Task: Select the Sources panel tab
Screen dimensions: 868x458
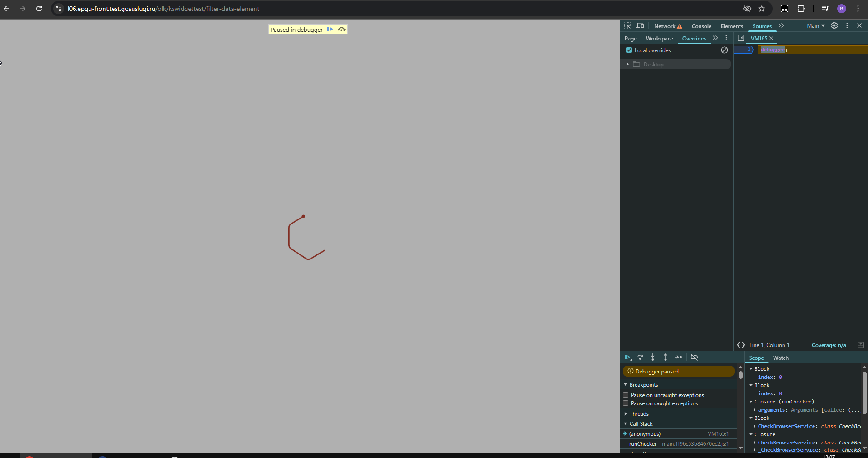Action: pos(762,26)
